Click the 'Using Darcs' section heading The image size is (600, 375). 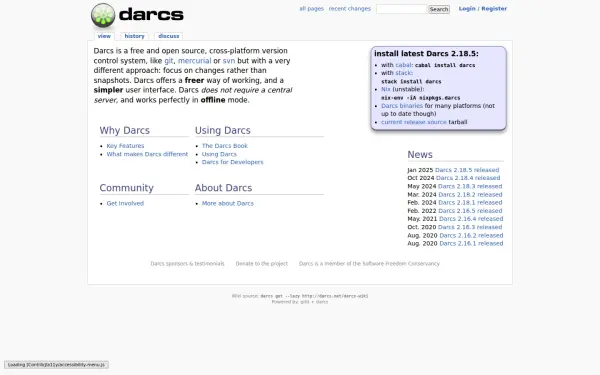[223, 130]
